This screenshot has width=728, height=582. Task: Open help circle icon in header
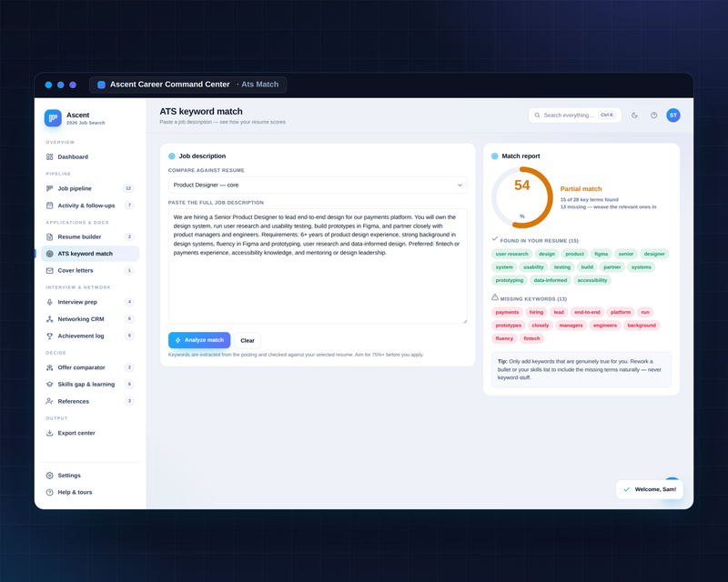click(653, 115)
